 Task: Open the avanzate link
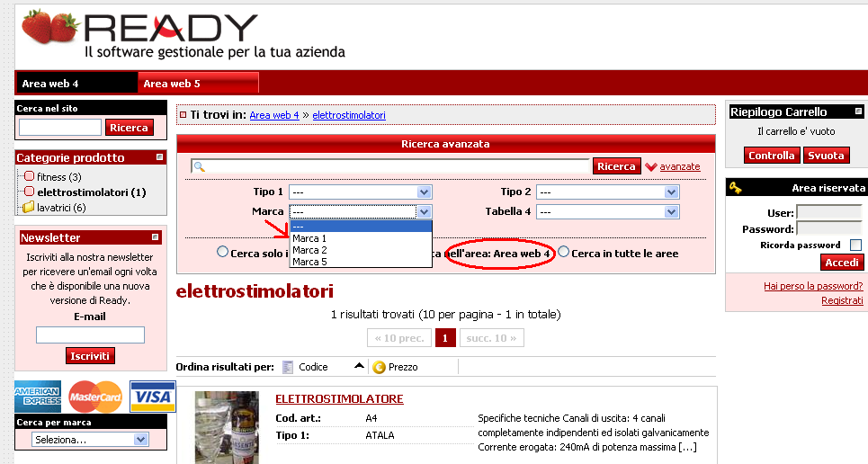680,166
